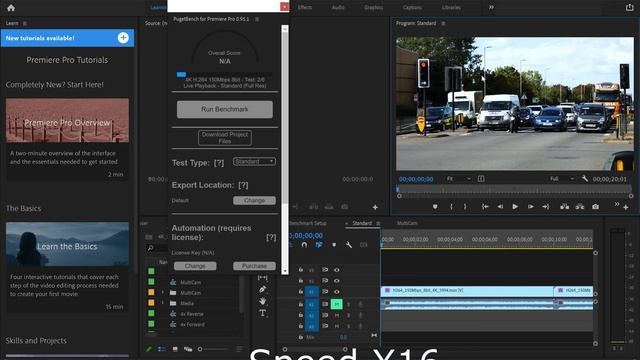This screenshot has width=640, height=360.
Task: Open the PugetBench panel menu
Action: (257, 19)
